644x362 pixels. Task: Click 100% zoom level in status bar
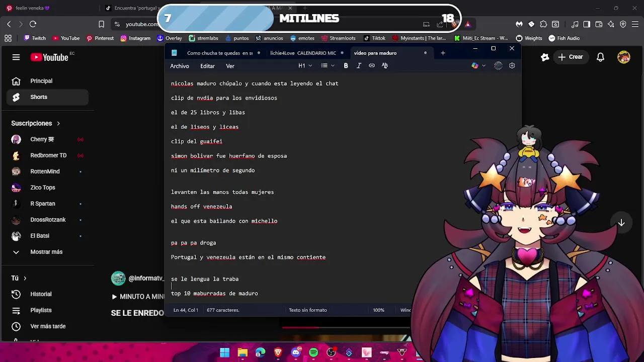378,310
